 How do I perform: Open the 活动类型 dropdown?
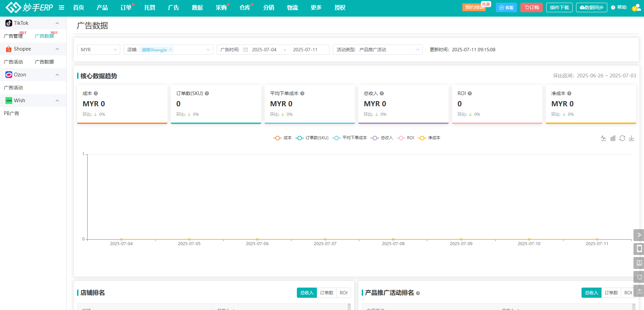coord(378,50)
